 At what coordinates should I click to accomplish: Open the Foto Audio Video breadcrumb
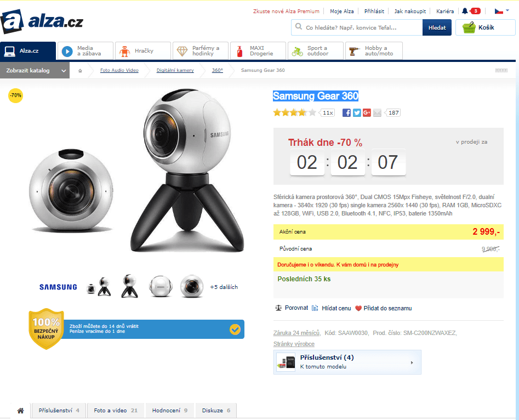[119, 70]
